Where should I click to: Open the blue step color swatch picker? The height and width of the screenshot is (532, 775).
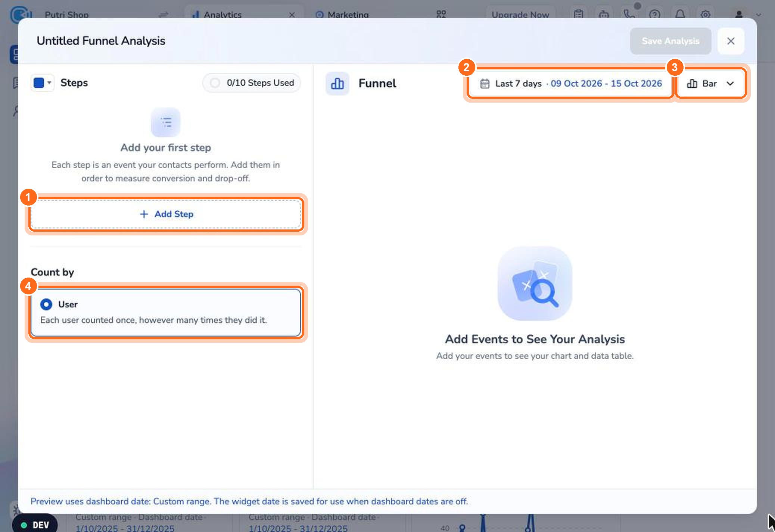42,83
